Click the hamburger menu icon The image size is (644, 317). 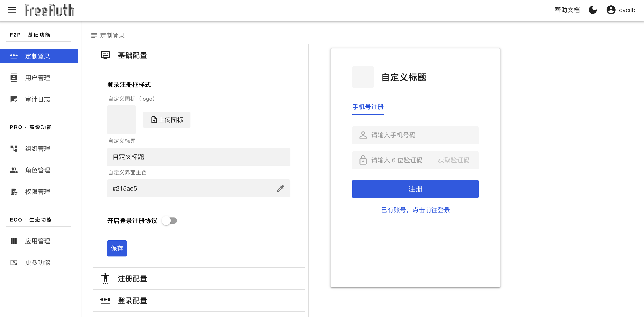point(11,10)
